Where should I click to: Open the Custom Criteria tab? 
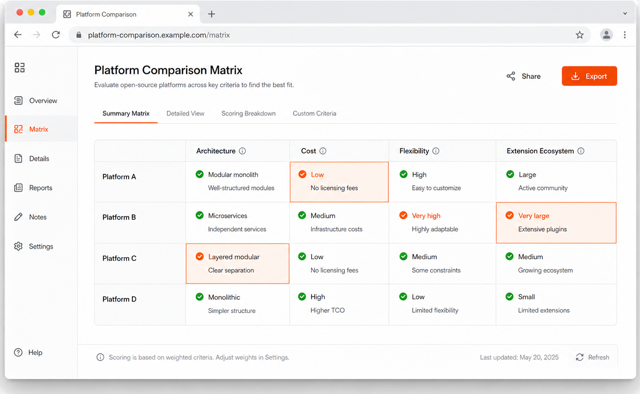coord(314,114)
